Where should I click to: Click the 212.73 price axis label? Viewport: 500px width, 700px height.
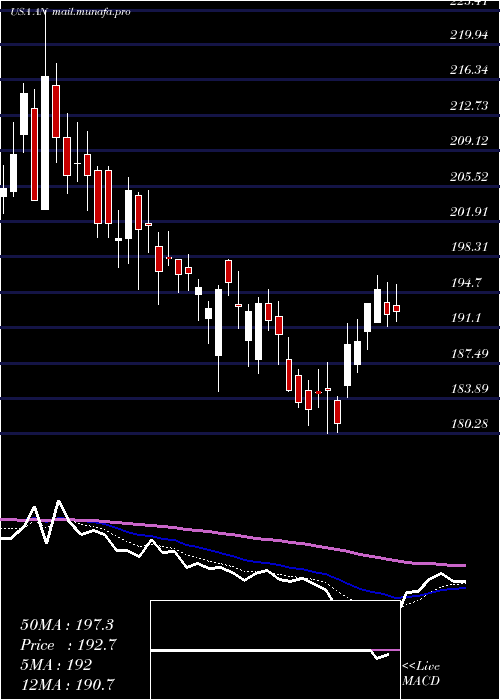click(x=469, y=106)
